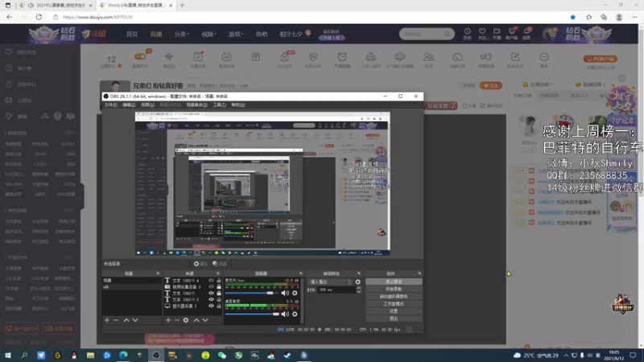This screenshot has width=644, height=362.
Task: Open the OBS 视图 menu
Action: (147, 105)
